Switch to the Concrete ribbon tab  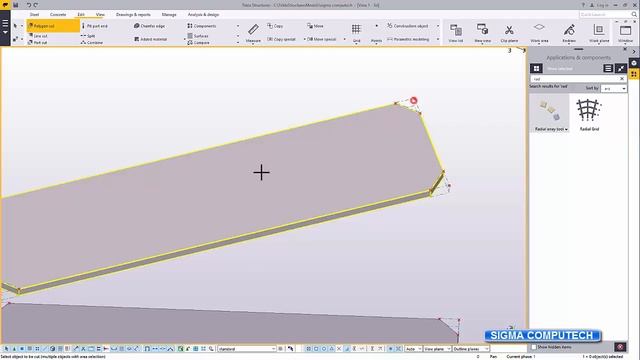(x=58, y=14)
